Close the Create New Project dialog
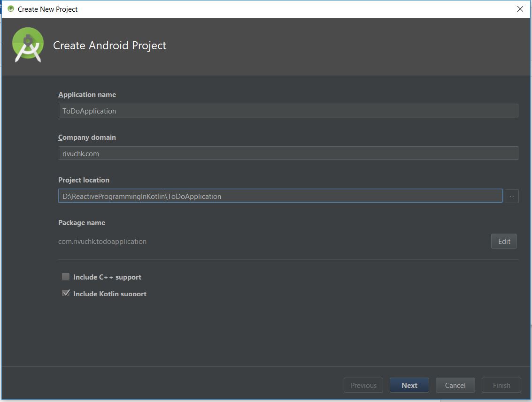The image size is (532, 402). coord(520,9)
